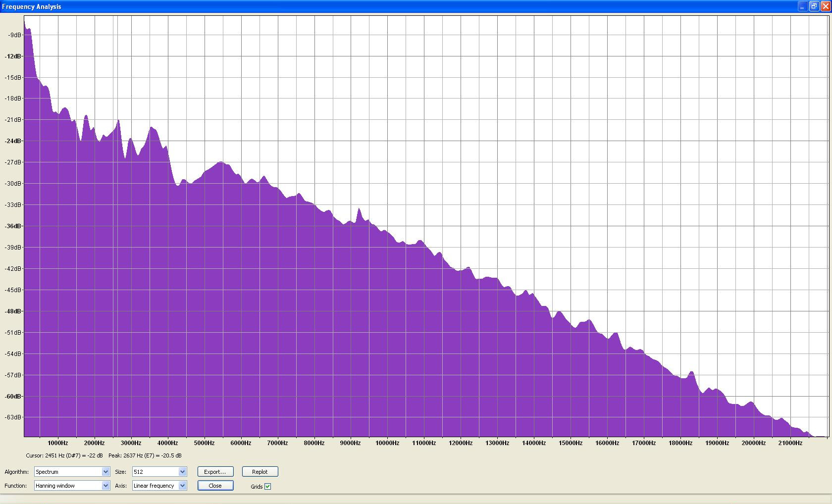This screenshot has height=504, width=832.
Task: Click the Frequency Analysis title bar text
Action: coord(32,6)
